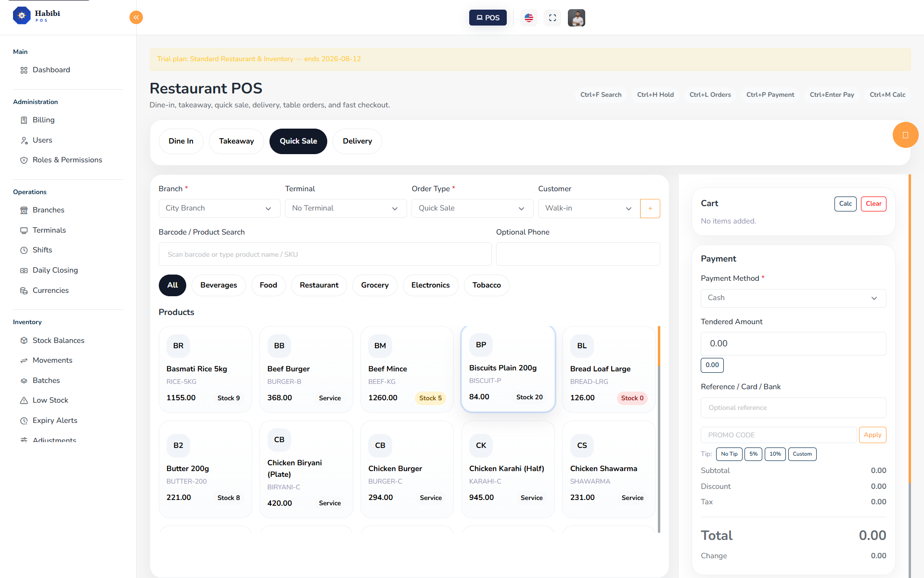This screenshot has width=924, height=578.
Task: Click the Ctrl+P Payment shortcut chip
Action: tap(770, 95)
